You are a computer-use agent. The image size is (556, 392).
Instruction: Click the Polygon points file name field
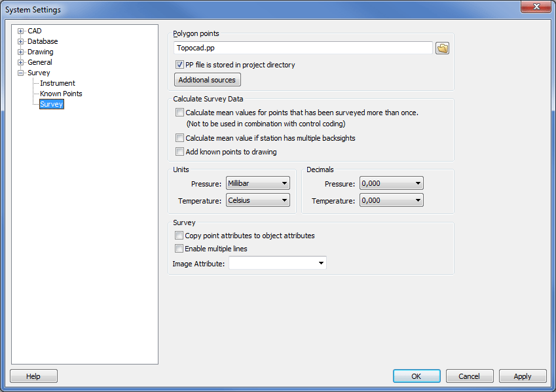pos(303,48)
